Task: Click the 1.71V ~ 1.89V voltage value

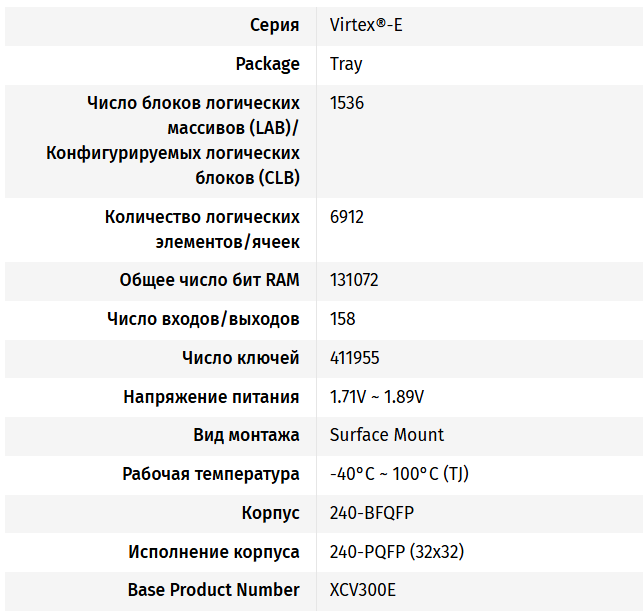Action: tap(377, 397)
